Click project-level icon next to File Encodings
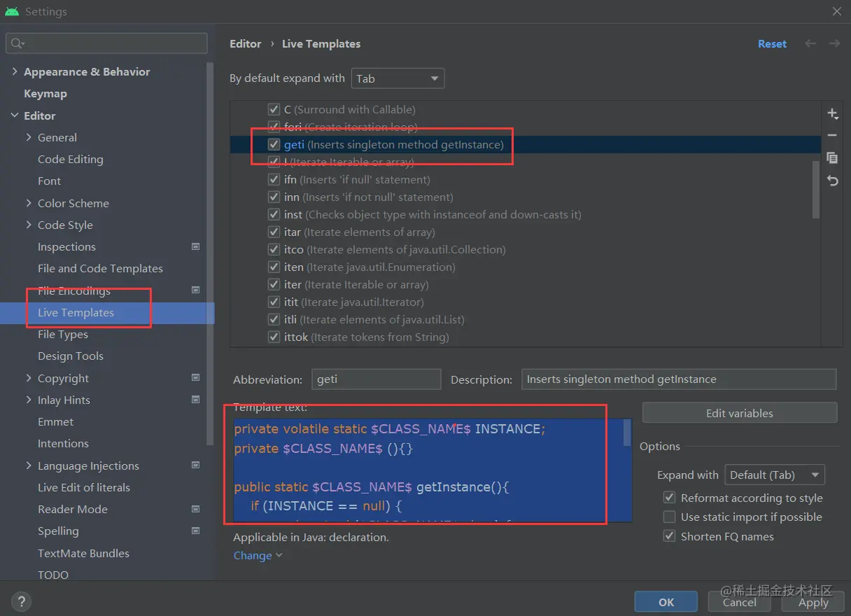Image resolution: width=851 pixels, height=616 pixels. [x=196, y=290]
